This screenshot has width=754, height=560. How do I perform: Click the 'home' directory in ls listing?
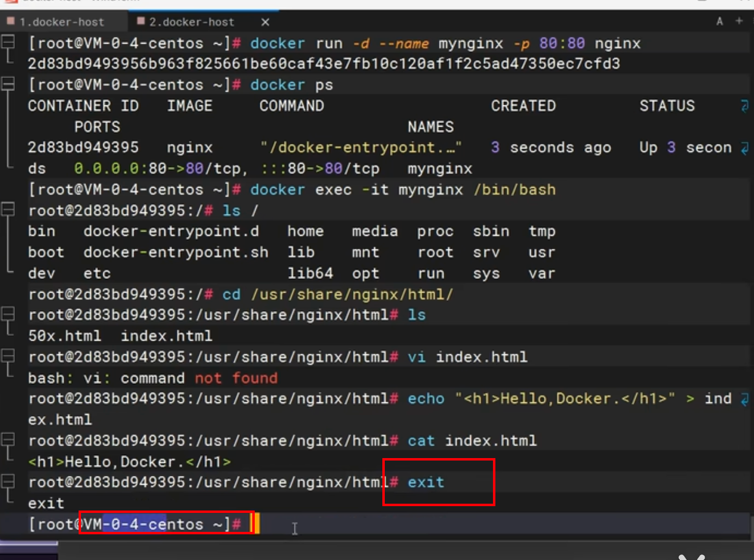tap(306, 231)
